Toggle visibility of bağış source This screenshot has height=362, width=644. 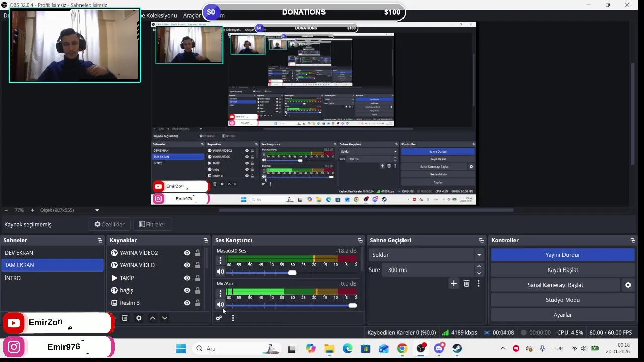click(187, 290)
